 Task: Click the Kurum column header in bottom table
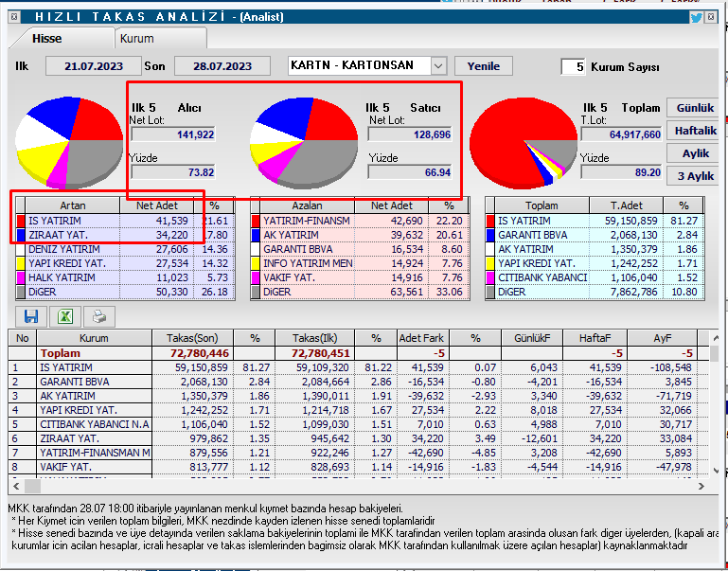coord(94,338)
